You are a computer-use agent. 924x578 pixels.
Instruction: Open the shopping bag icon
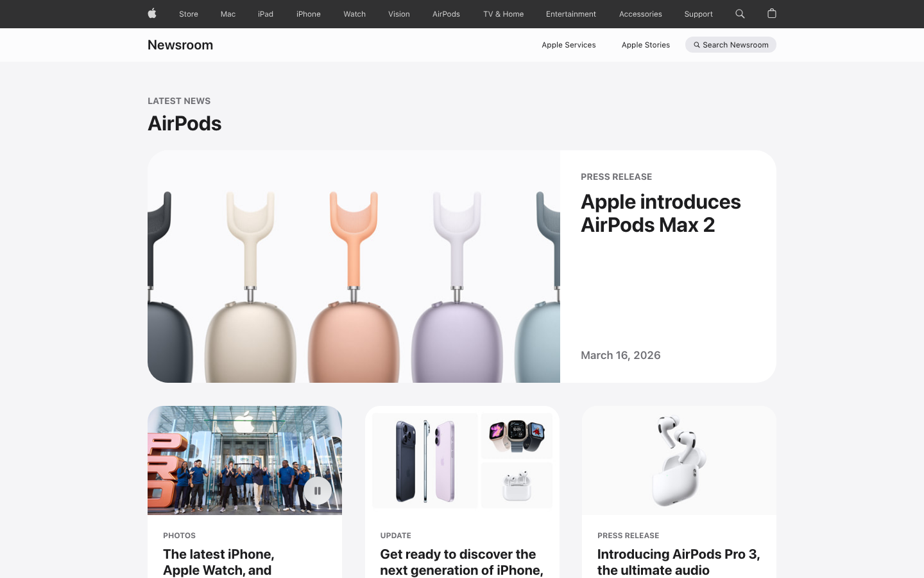click(x=772, y=13)
